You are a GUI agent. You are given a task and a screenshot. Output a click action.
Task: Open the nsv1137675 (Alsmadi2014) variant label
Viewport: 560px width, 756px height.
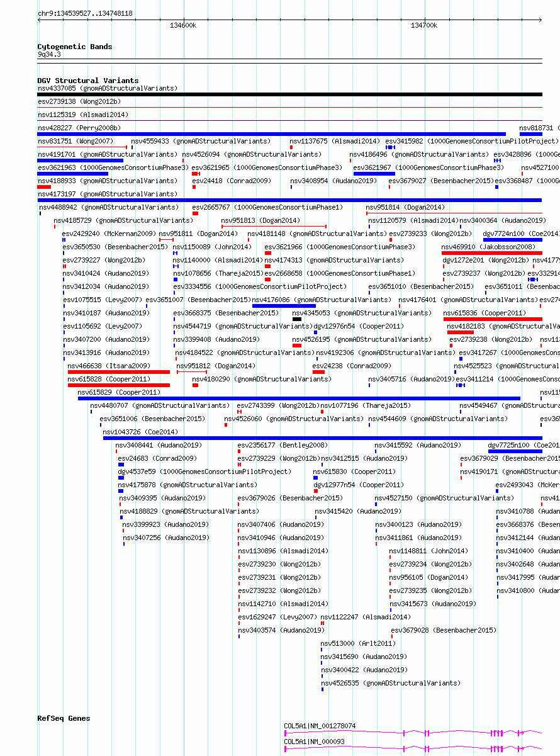335,141
